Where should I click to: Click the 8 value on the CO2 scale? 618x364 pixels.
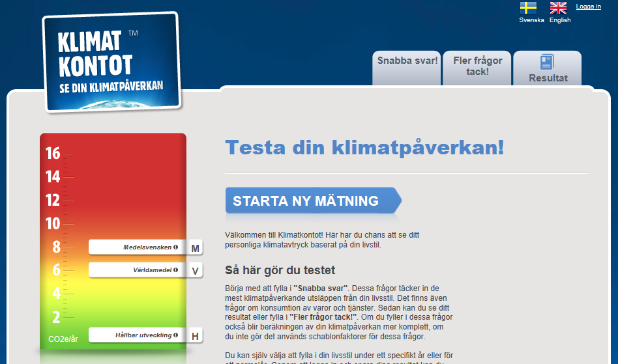[x=56, y=247]
